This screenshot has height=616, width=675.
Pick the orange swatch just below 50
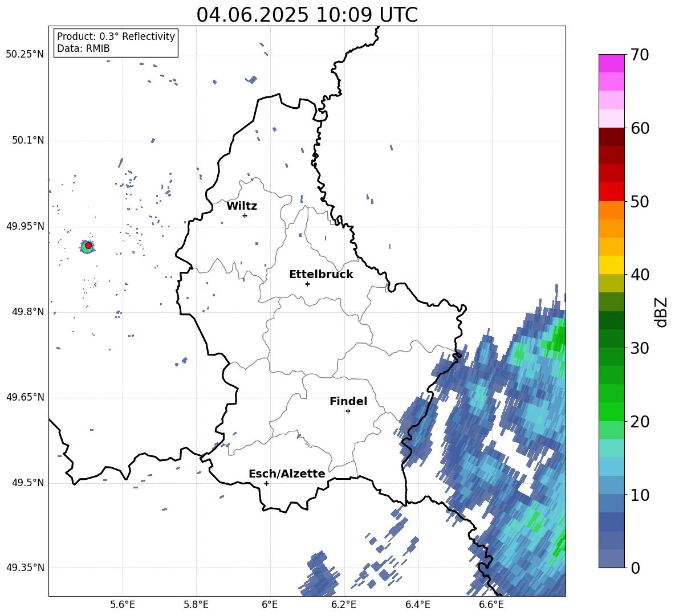coord(612,210)
